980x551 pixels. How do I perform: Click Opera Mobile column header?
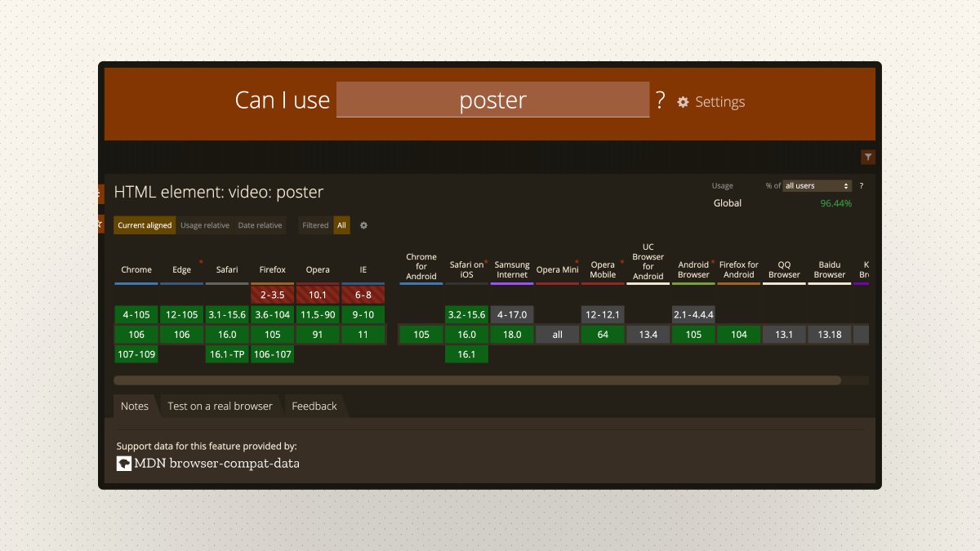(603, 269)
